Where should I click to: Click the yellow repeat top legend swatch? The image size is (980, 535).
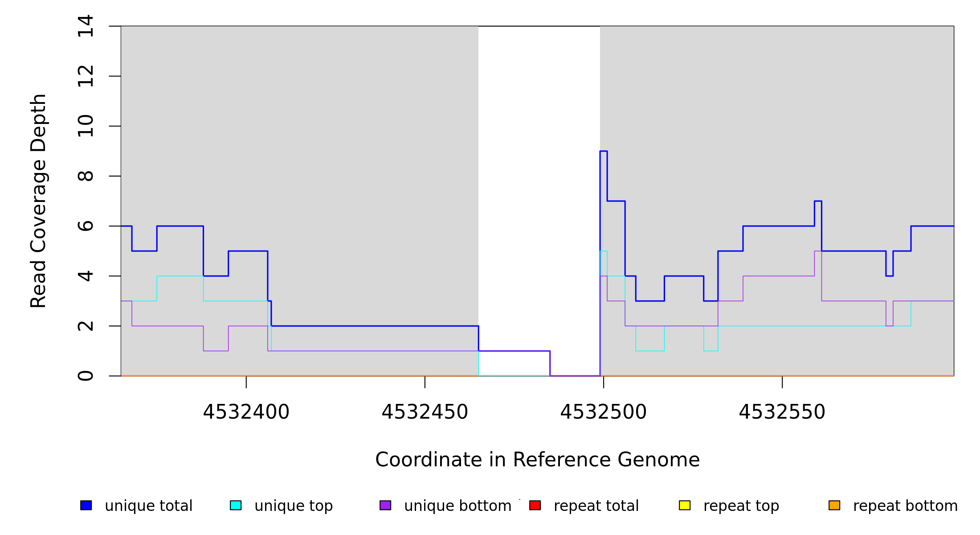(x=685, y=505)
